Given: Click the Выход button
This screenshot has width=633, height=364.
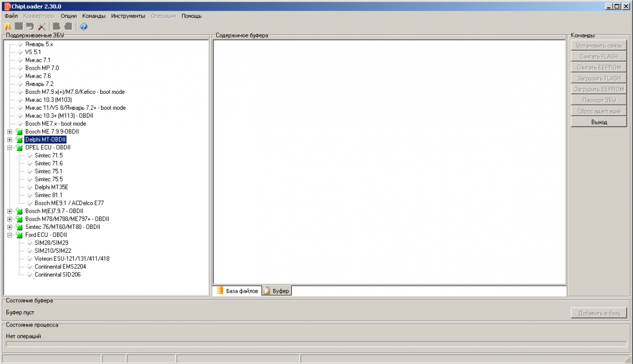Looking at the screenshot, I should click(x=599, y=122).
